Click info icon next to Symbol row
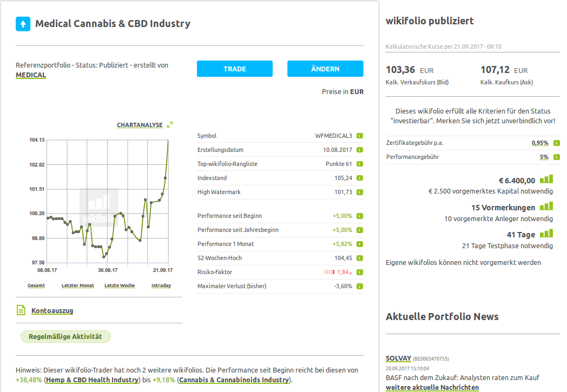Screen dimensions: 567x392 [359, 136]
